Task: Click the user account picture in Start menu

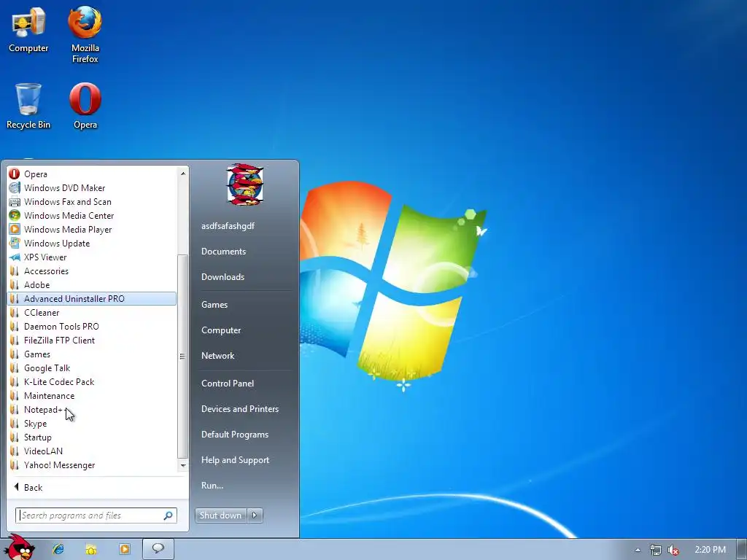Action: click(x=245, y=184)
